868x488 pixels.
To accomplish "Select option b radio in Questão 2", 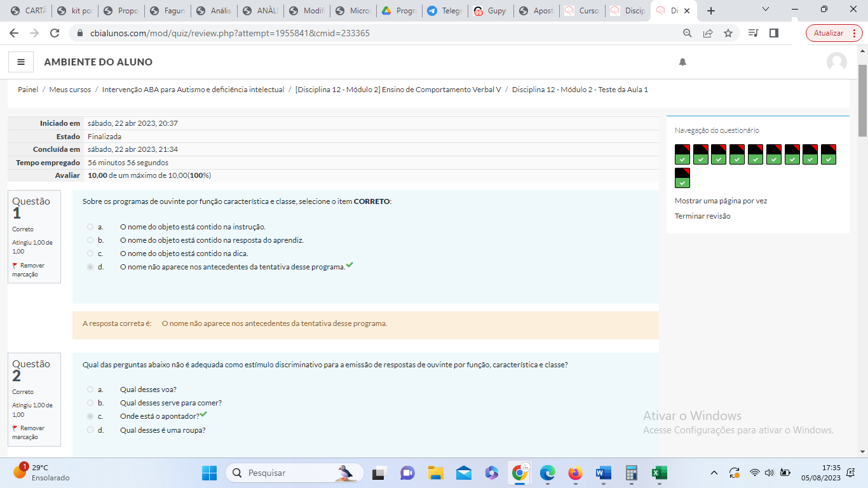I will 90,403.
